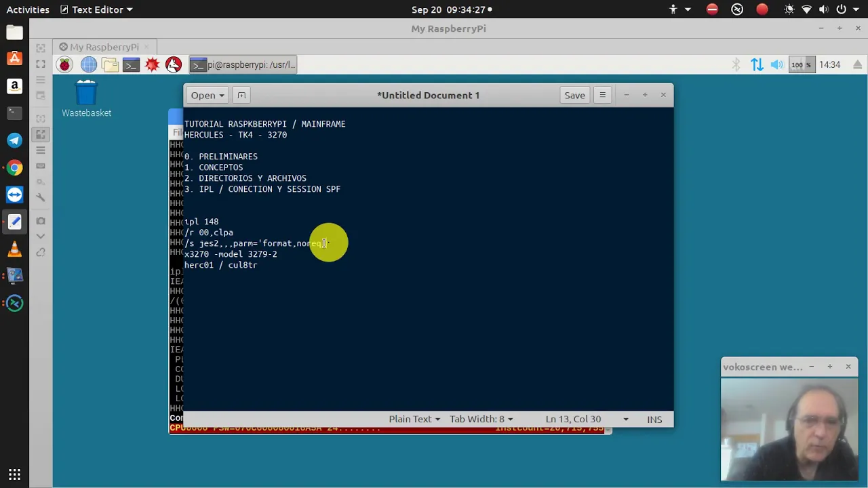Click the line '0. PRELIMINARES'
868x488 pixels.
point(221,157)
